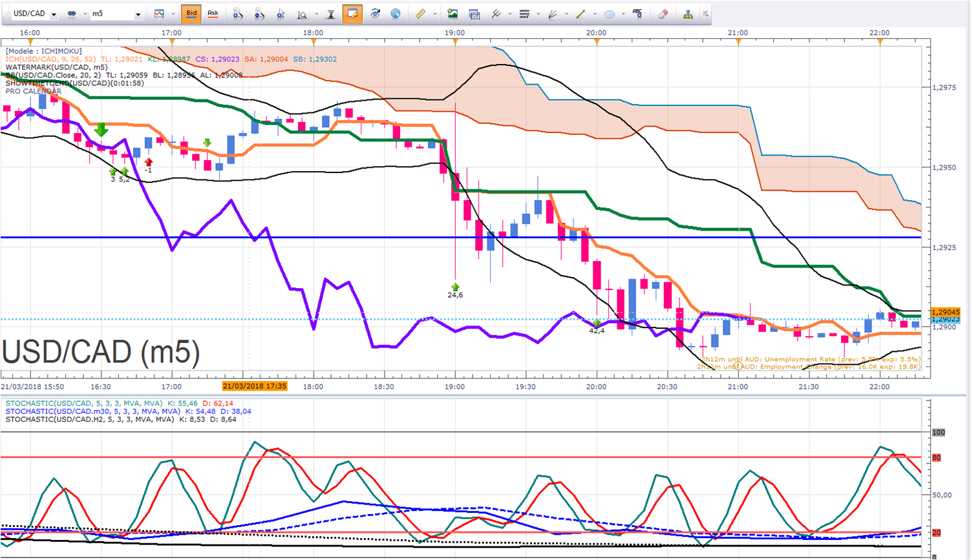The height and width of the screenshot is (560, 971).
Task: Click the BB(USD/CAD.Close, 20, 2) indicator label
Action: pyautogui.click(x=53, y=75)
